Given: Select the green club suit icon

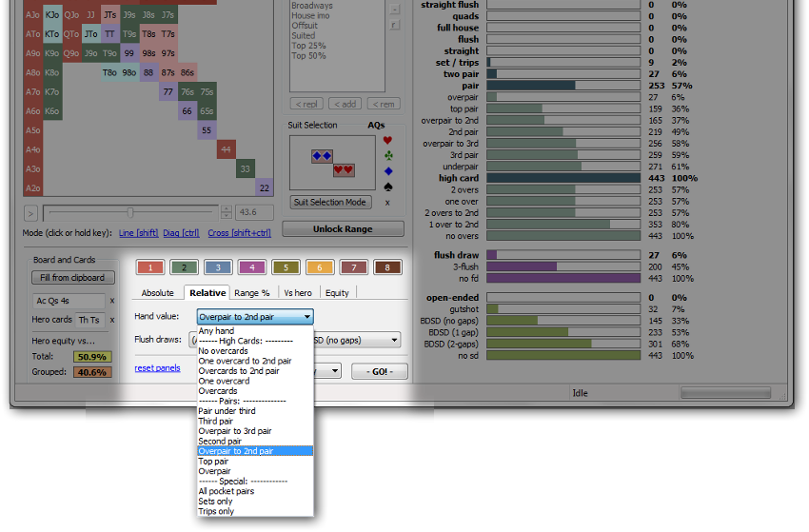Looking at the screenshot, I should (386, 154).
